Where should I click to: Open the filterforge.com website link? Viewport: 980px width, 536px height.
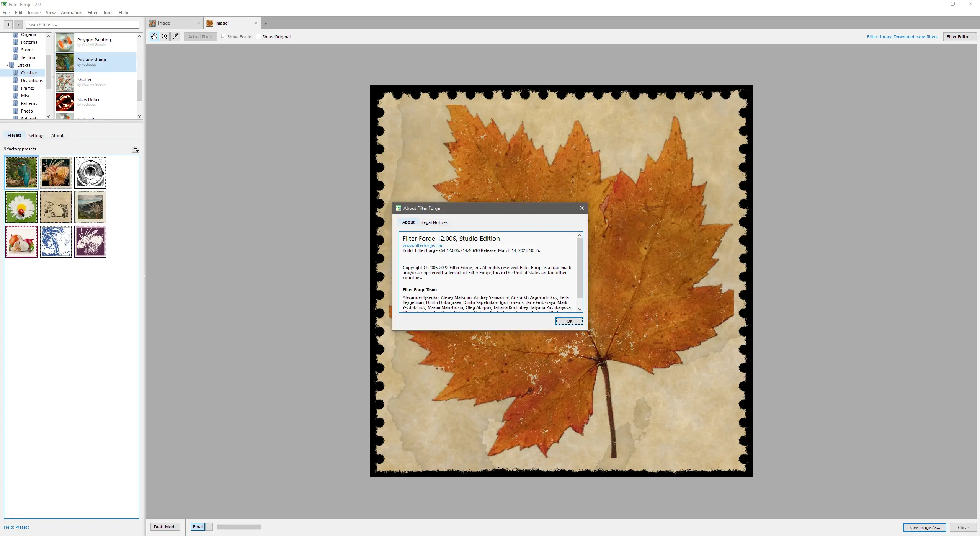(423, 245)
